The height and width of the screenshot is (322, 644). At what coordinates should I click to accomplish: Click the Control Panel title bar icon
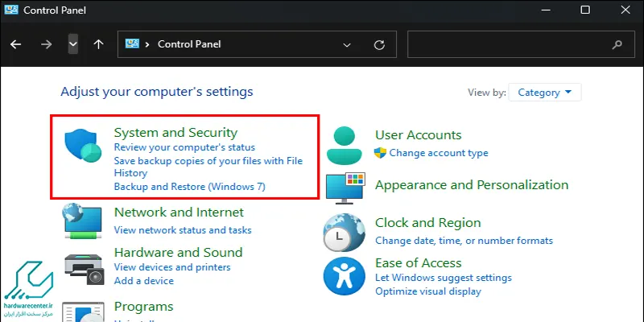click(11, 10)
